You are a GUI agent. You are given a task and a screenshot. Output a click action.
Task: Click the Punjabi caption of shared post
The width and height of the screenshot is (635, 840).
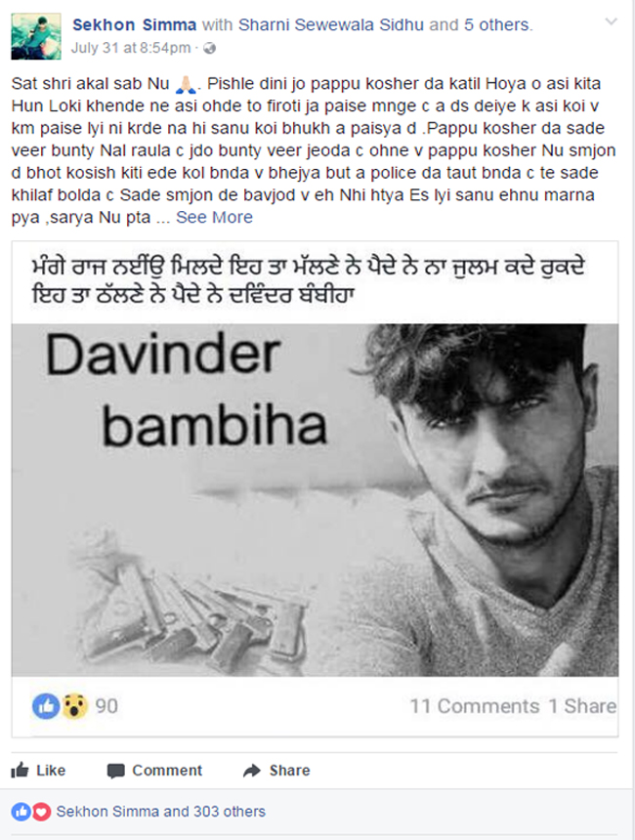point(308,280)
